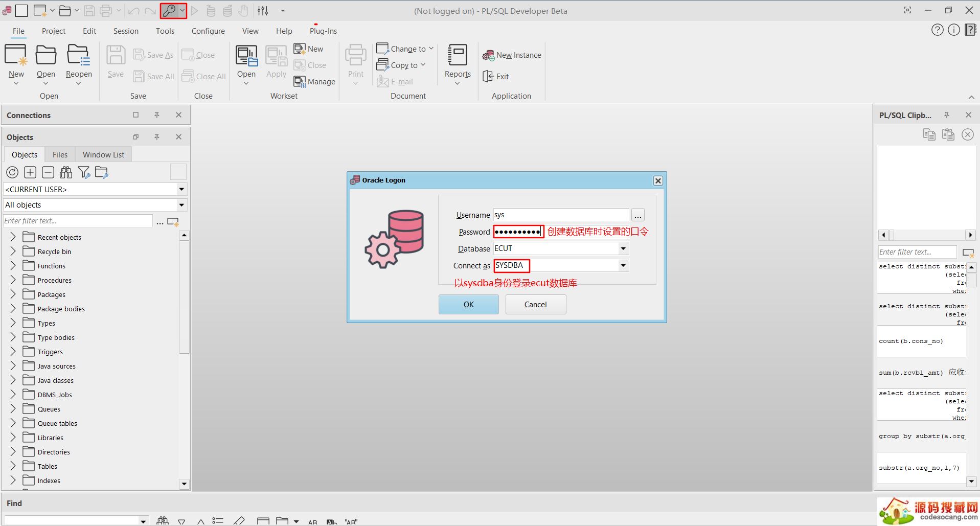980x526 pixels.
Task: Click the expand plus icon in Objects toolbar
Action: [x=30, y=172]
